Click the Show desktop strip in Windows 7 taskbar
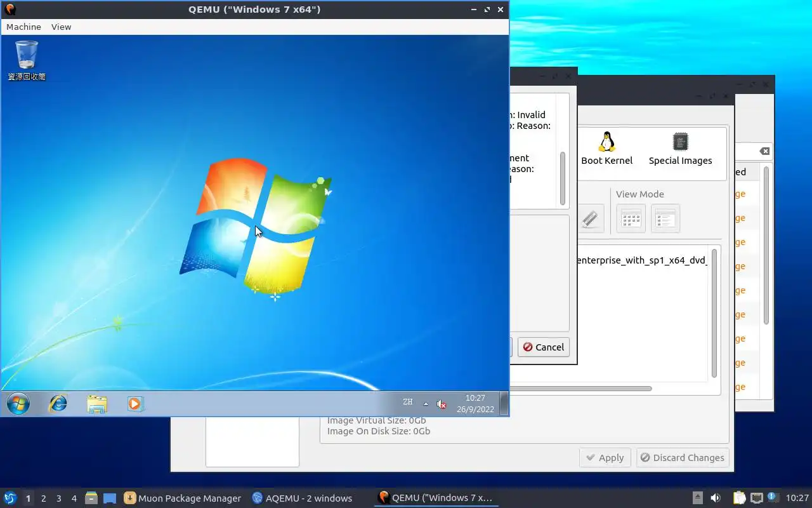 tap(504, 404)
